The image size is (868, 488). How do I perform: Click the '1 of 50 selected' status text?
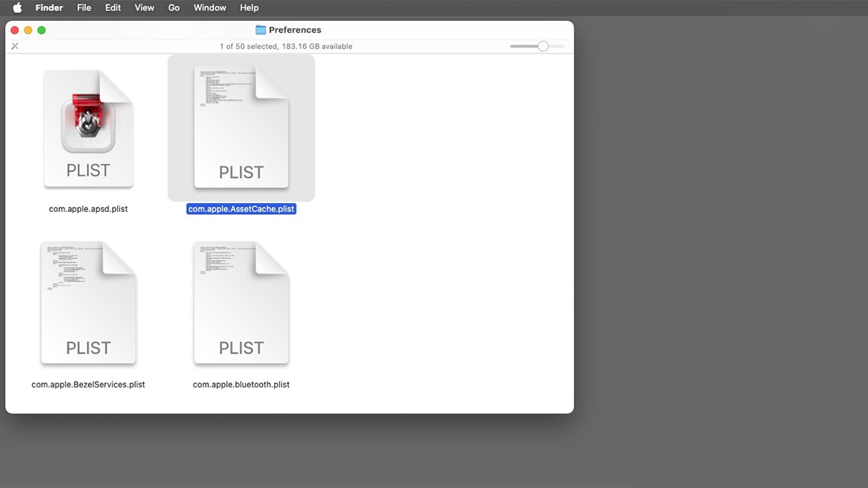pyautogui.click(x=249, y=46)
